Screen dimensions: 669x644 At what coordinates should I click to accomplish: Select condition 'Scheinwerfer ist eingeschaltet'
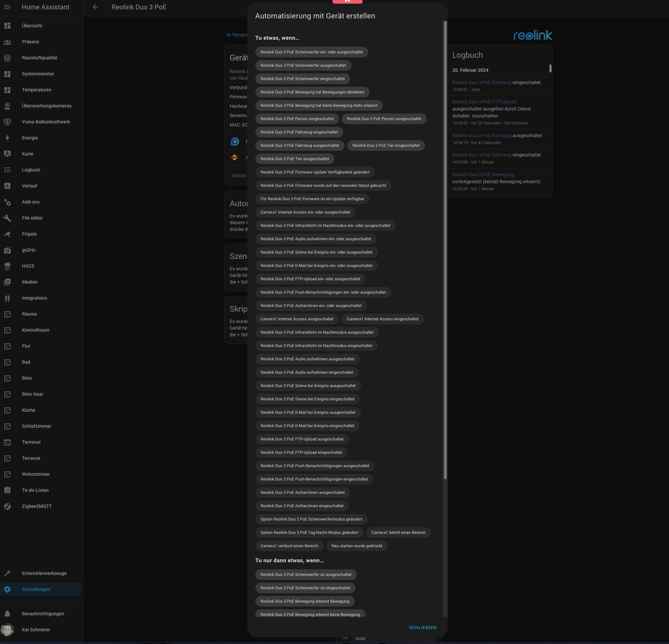point(305,588)
